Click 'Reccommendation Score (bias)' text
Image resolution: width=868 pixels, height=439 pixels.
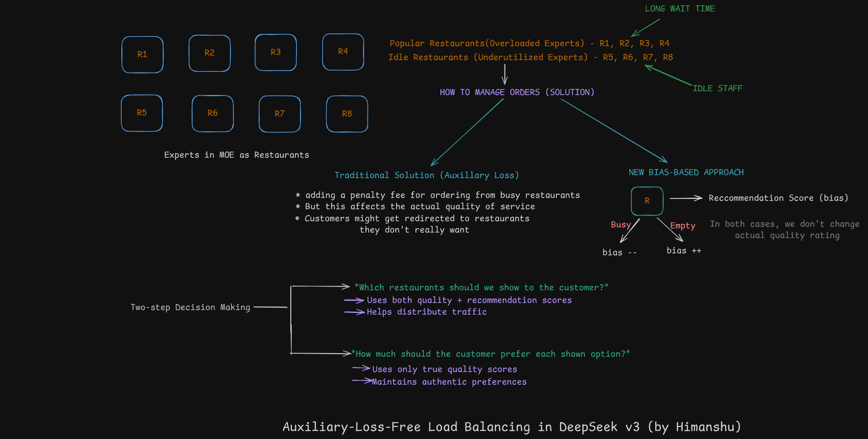[778, 198]
